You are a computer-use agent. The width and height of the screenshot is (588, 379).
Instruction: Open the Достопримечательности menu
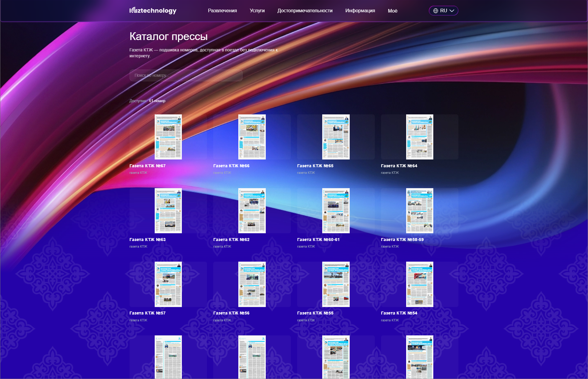coord(305,11)
